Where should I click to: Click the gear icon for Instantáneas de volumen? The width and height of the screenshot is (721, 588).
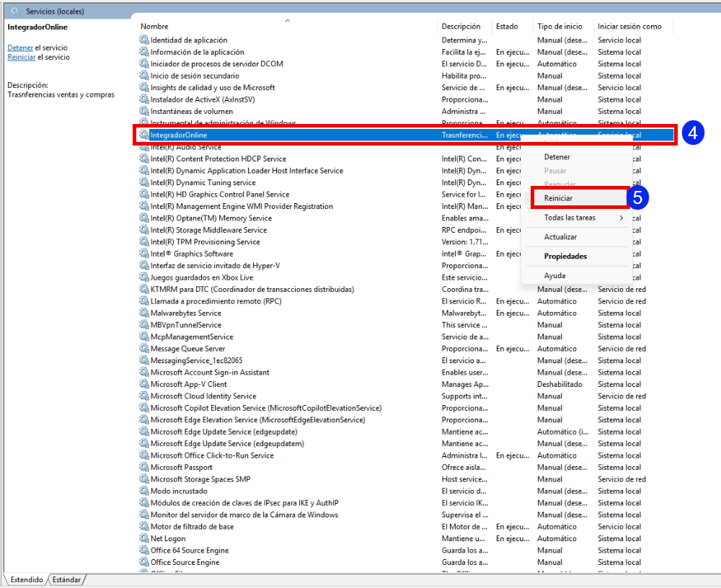[x=144, y=111]
